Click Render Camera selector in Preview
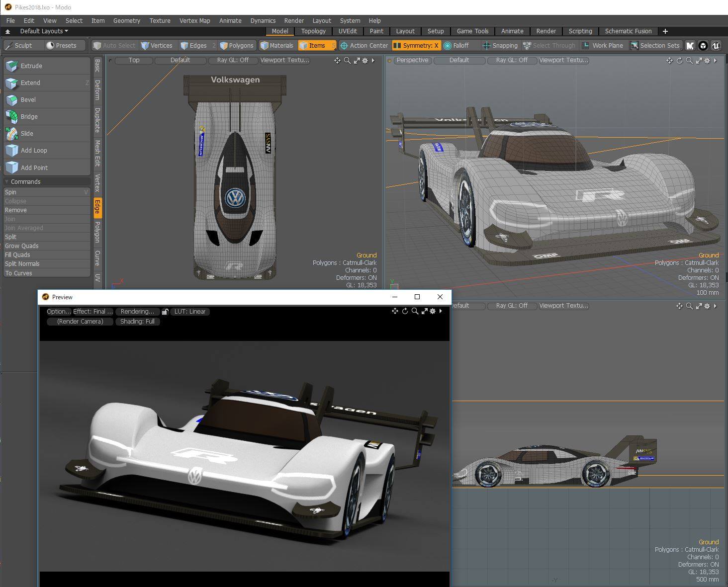 (x=80, y=322)
